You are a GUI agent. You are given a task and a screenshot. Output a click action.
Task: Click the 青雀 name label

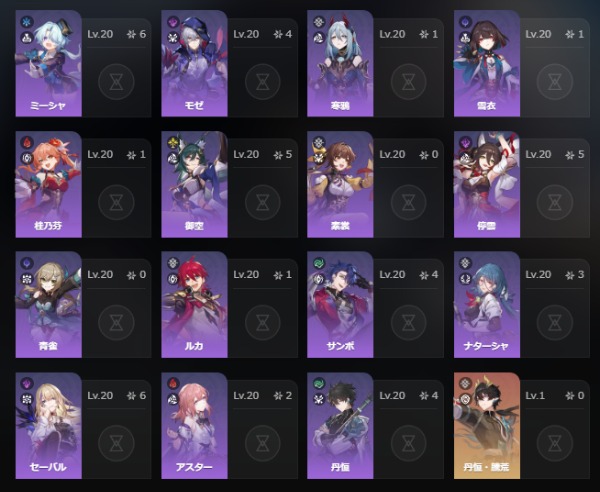[x=48, y=346]
